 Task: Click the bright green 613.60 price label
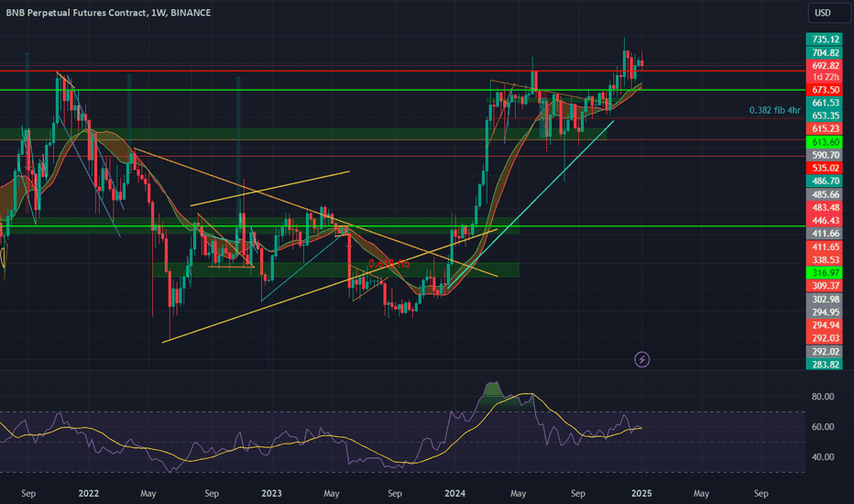825,142
